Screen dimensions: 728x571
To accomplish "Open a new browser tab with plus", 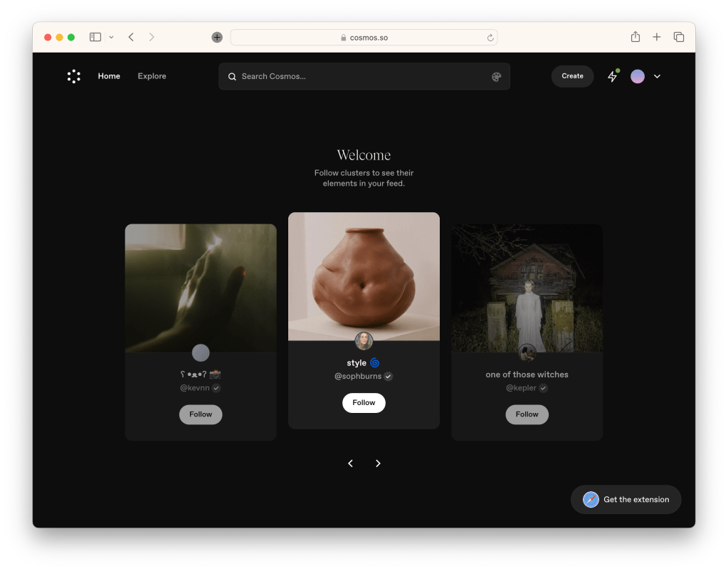I will click(657, 37).
